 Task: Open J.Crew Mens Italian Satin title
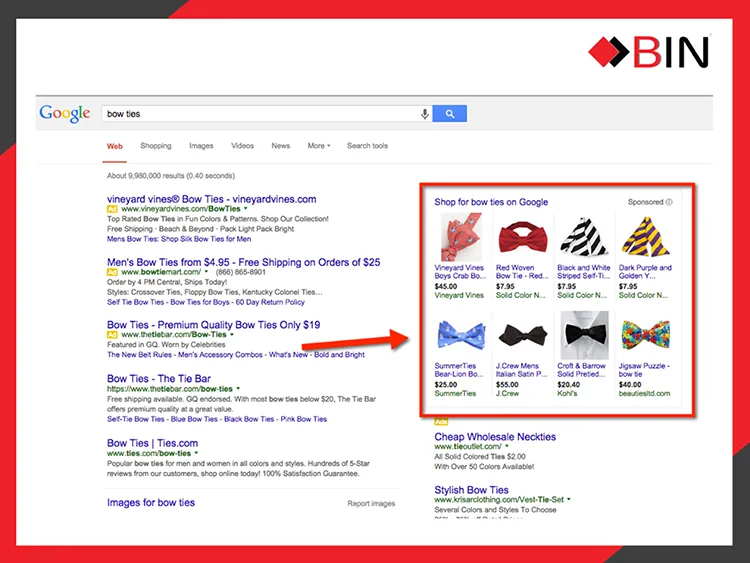[521, 370]
